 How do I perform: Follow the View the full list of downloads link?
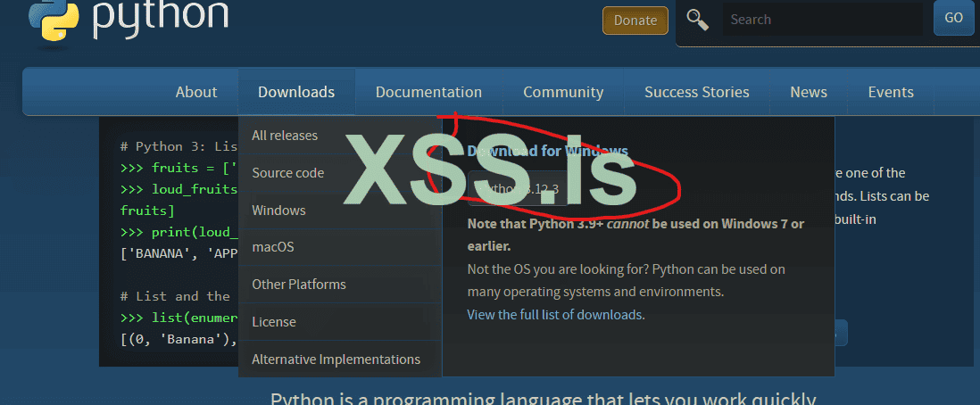(x=555, y=314)
